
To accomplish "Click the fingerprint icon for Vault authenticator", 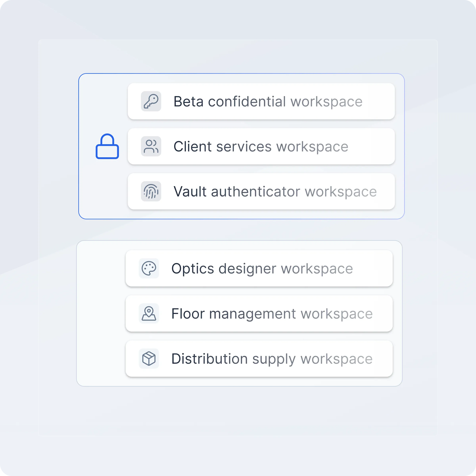I will click(x=151, y=191).
